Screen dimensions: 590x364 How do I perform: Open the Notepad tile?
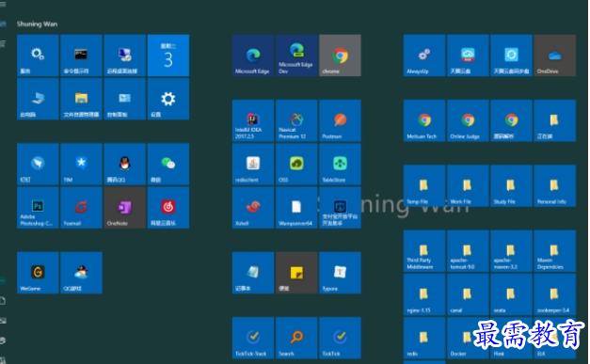[253, 273]
